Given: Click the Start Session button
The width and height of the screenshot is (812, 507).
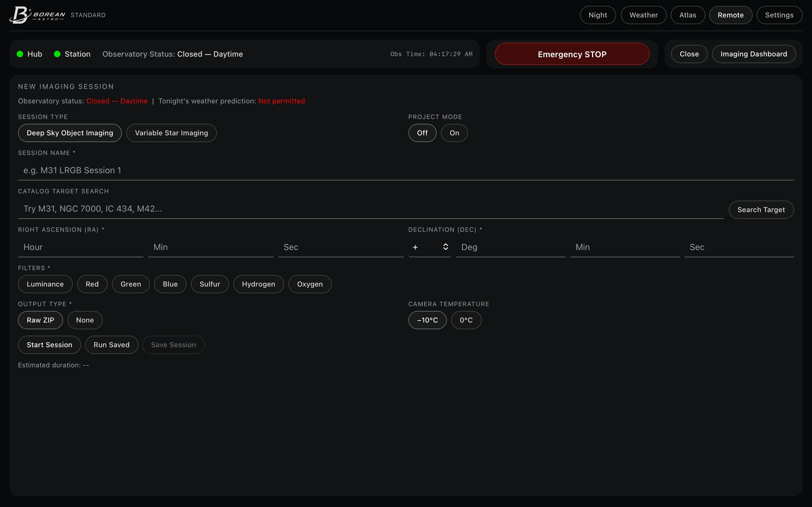Looking at the screenshot, I should pyautogui.click(x=49, y=345).
